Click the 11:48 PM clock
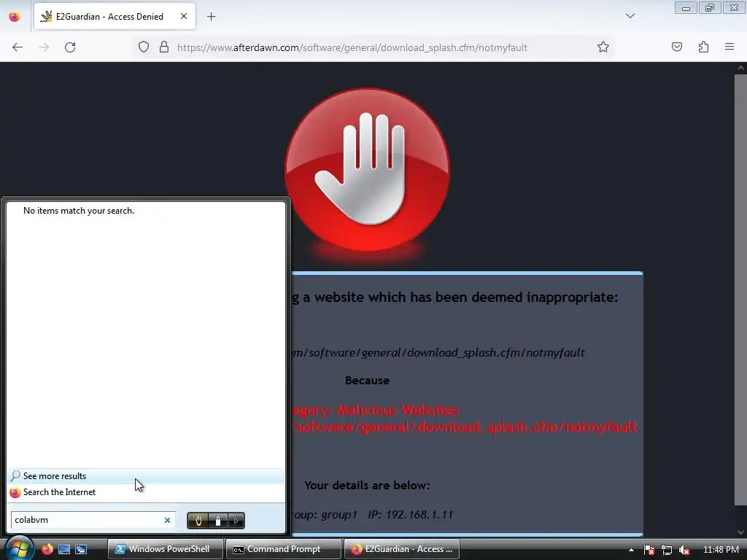Screen dimensions: 747x560 click(x=720, y=550)
